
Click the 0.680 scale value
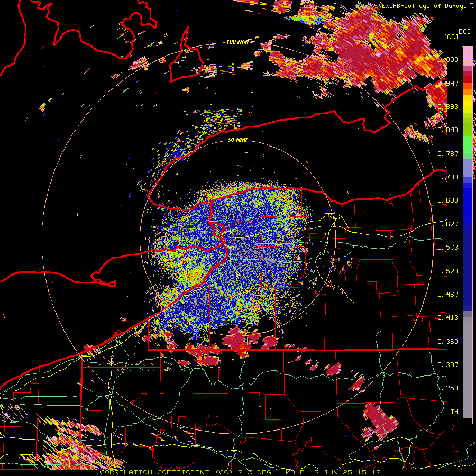[448, 200]
